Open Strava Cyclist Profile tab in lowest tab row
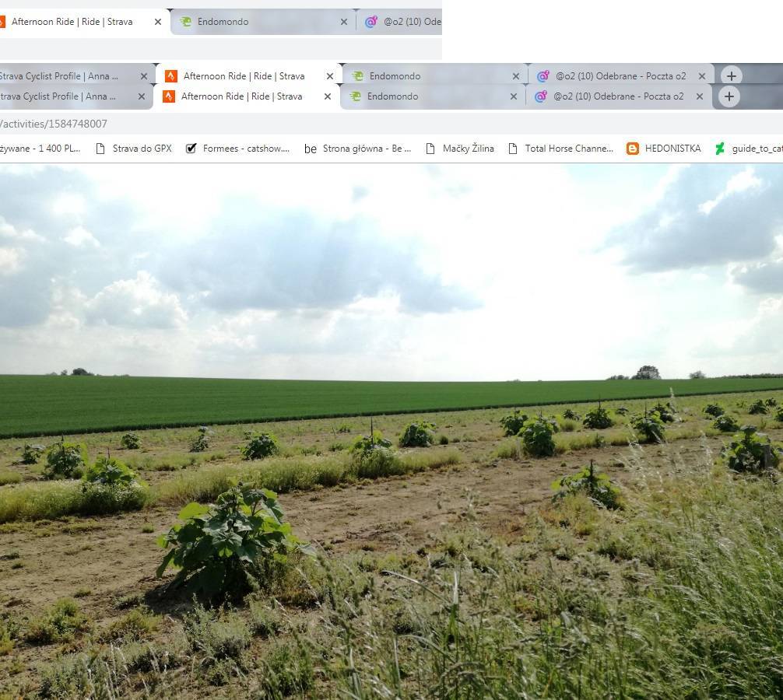783x700 pixels. point(58,96)
